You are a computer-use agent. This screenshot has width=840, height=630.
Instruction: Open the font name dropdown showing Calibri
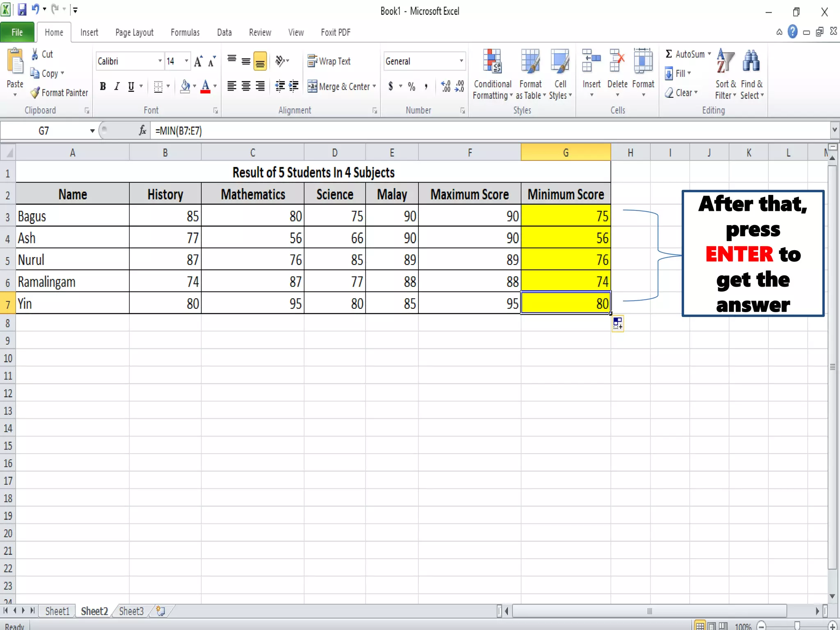(160, 61)
